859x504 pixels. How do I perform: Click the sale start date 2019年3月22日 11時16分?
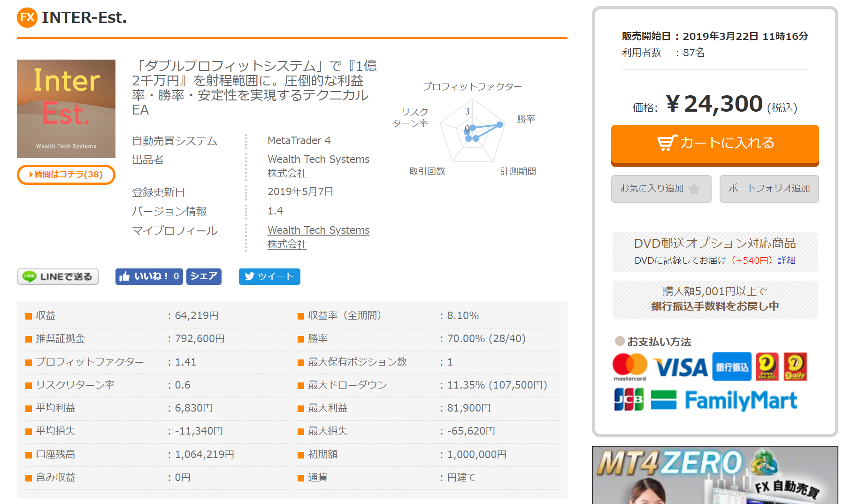click(745, 36)
